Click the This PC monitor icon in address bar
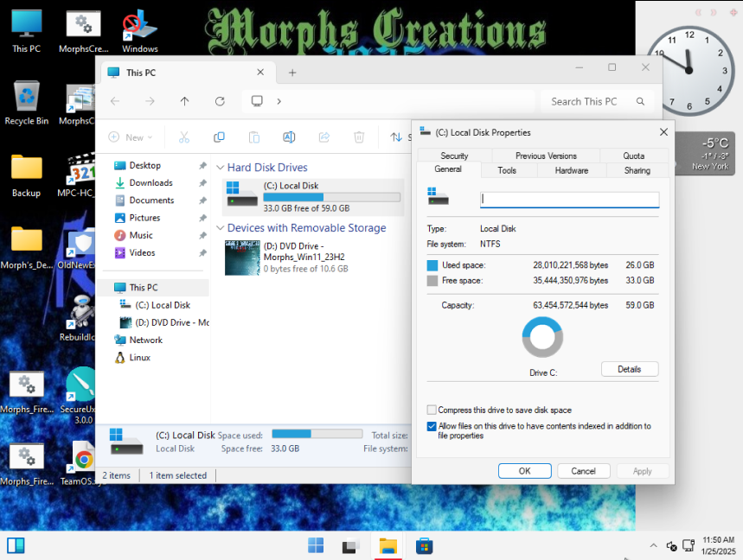This screenshot has height=560, width=743. click(257, 101)
